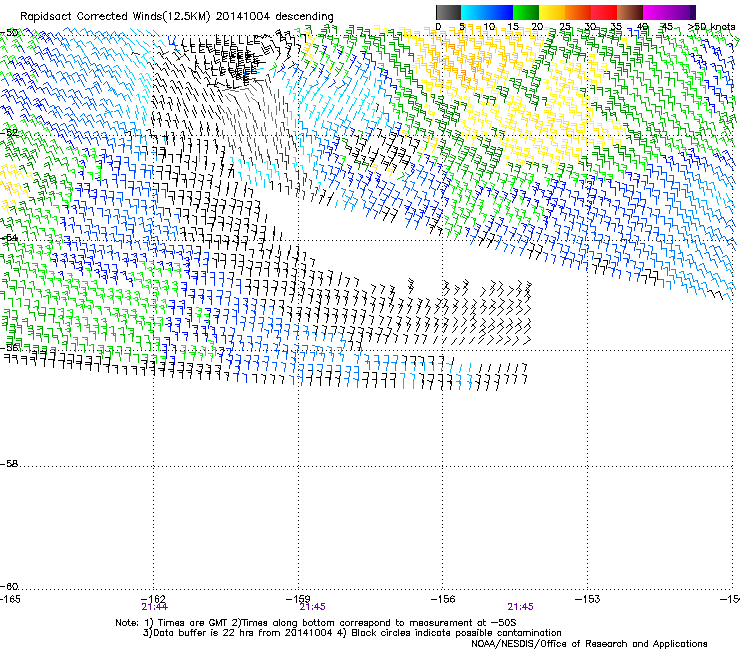This screenshot has width=740, height=650.
Task: Click the '10' legend scale label
Action: (x=489, y=26)
